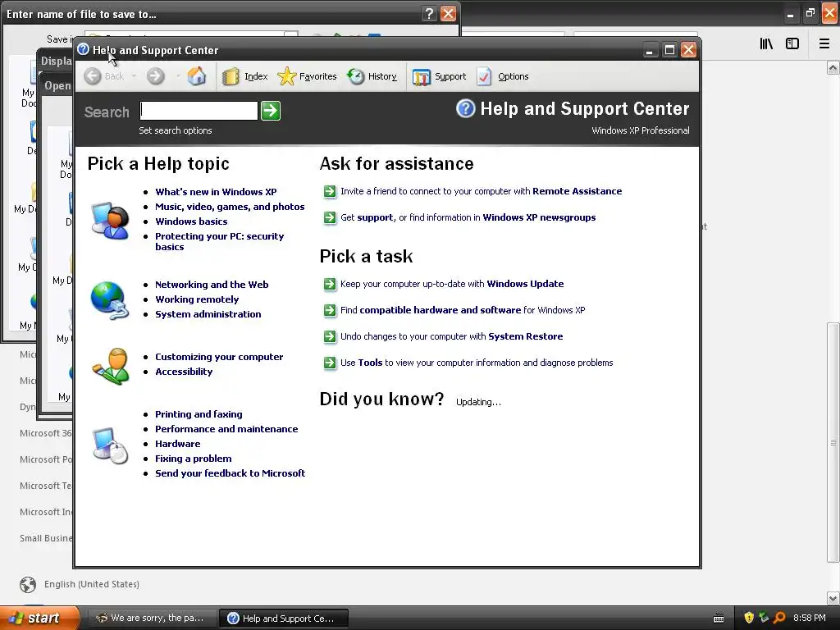The image size is (840, 630).
Task: Click the computer and mouse hardware icon
Action: (x=111, y=445)
